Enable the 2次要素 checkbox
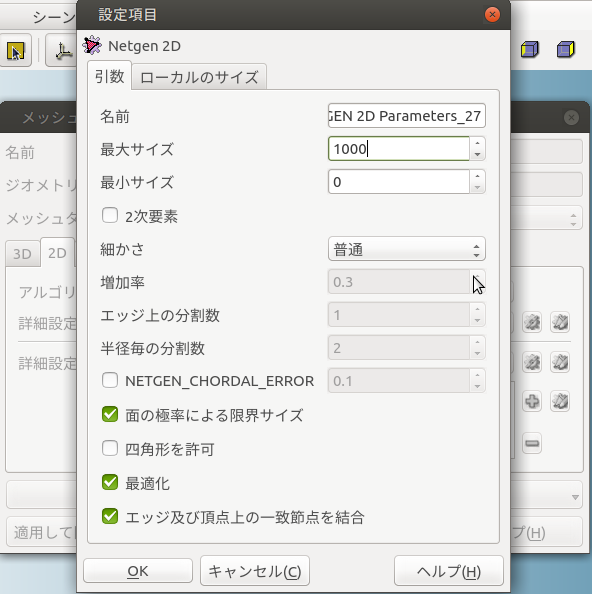592x594 pixels. tap(110, 216)
